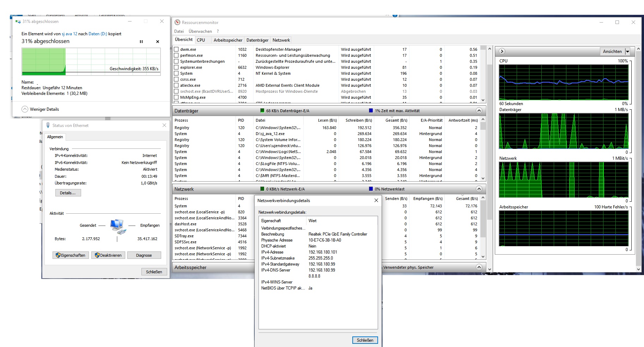This screenshot has width=644, height=347.
Task: Open the Überwachen menu
Action: click(200, 31)
